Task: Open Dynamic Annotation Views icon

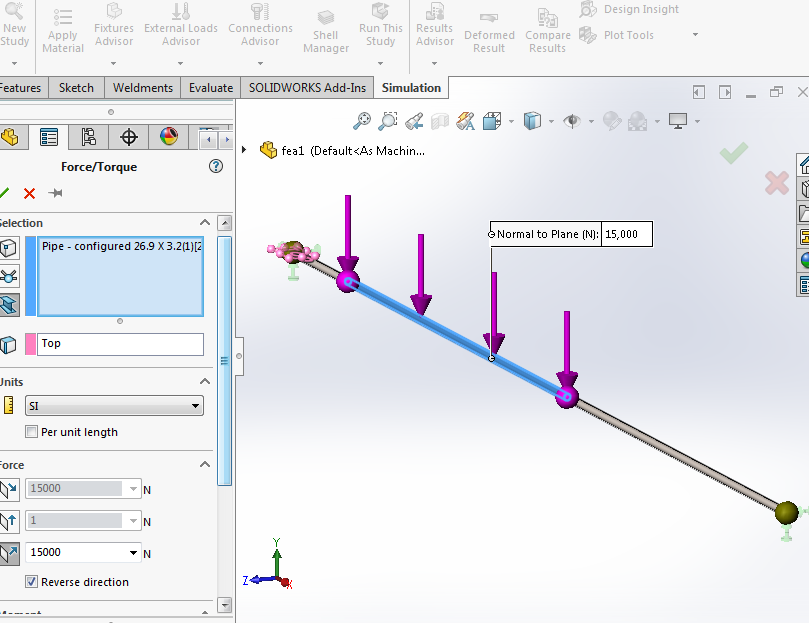Action: coord(465,121)
